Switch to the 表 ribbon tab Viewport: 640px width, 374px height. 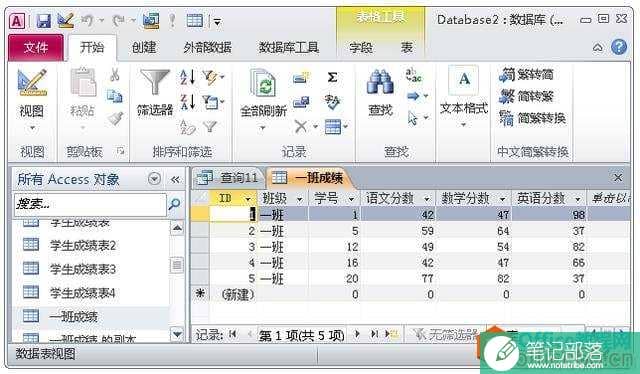tap(406, 48)
